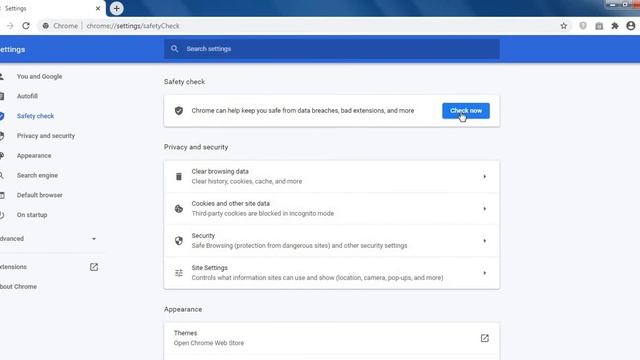This screenshot has height=360, width=640.
Task: Focus the Search settings field
Action: point(331,49)
